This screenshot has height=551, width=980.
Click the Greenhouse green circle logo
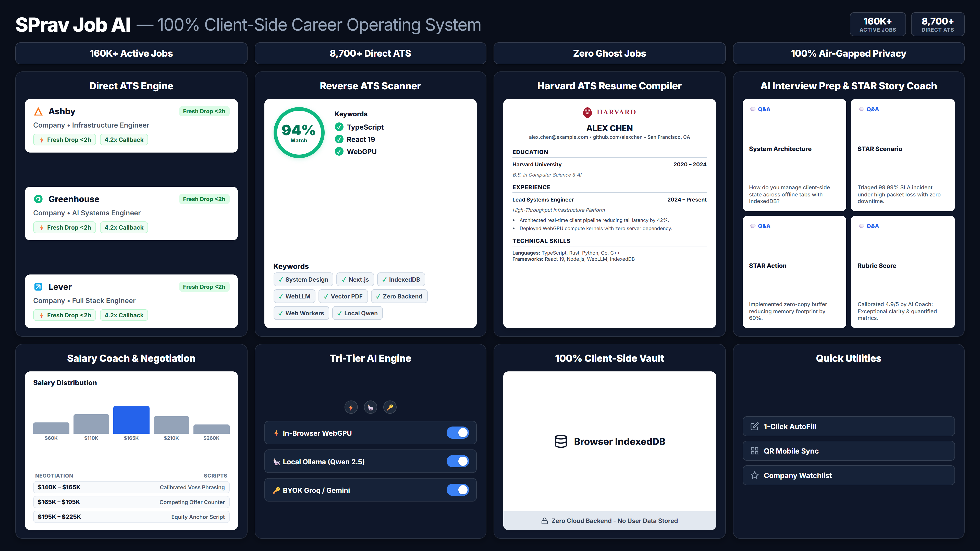click(x=38, y=199)
